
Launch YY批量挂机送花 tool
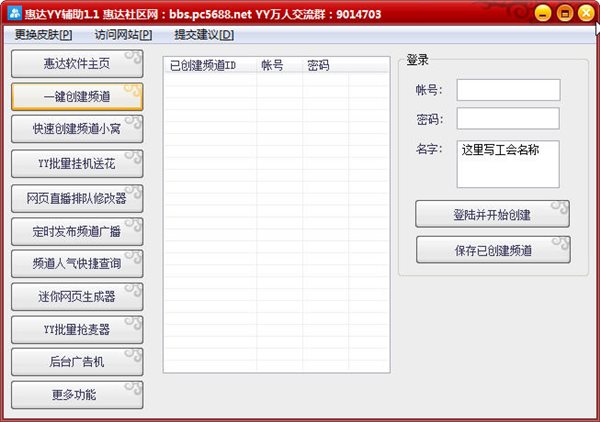point(77,164)
